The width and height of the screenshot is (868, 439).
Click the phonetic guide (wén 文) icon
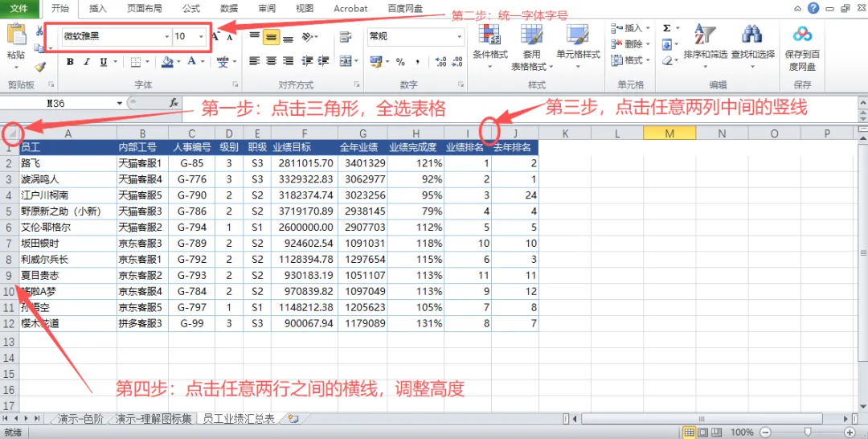click(223, 61)
